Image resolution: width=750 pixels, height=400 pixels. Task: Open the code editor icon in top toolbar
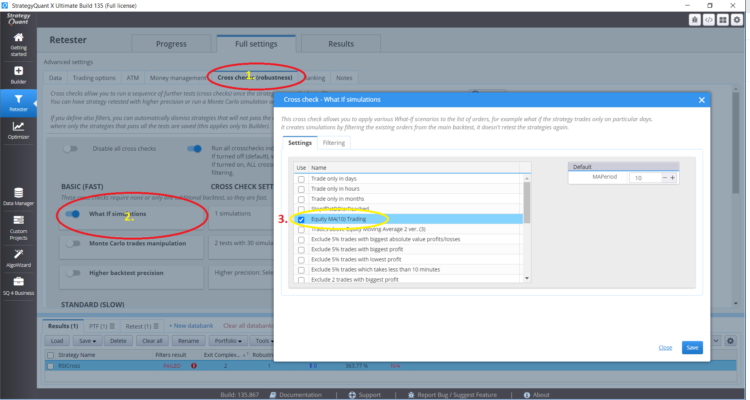[x=709, y=20]
